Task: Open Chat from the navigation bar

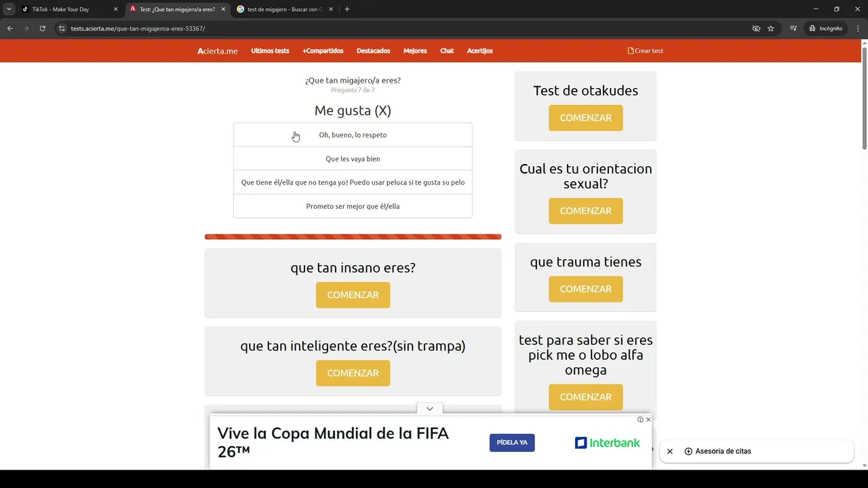Action: click(x=447, y=51)
